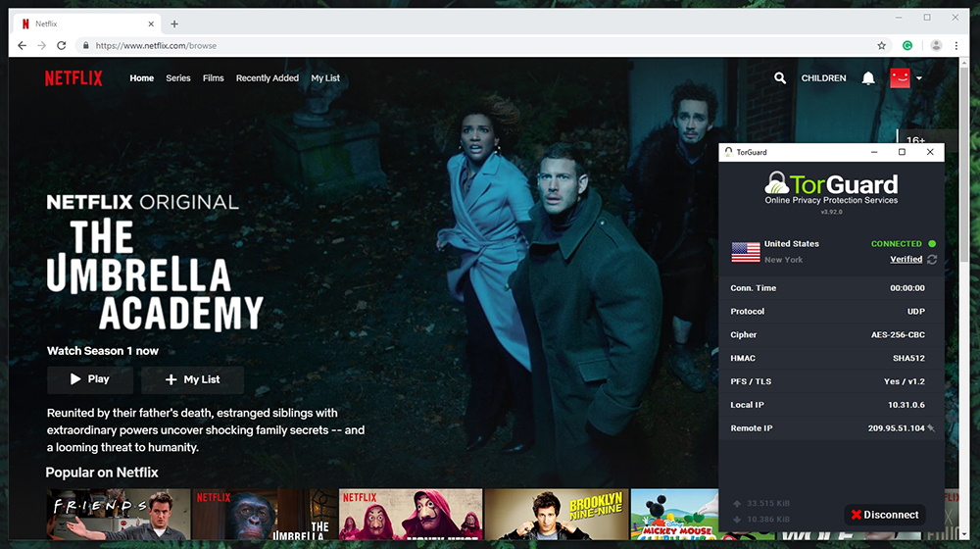The height and width of the screenshot is (549, 980).
Task: Open Recently Added
Action: [268, 78]
